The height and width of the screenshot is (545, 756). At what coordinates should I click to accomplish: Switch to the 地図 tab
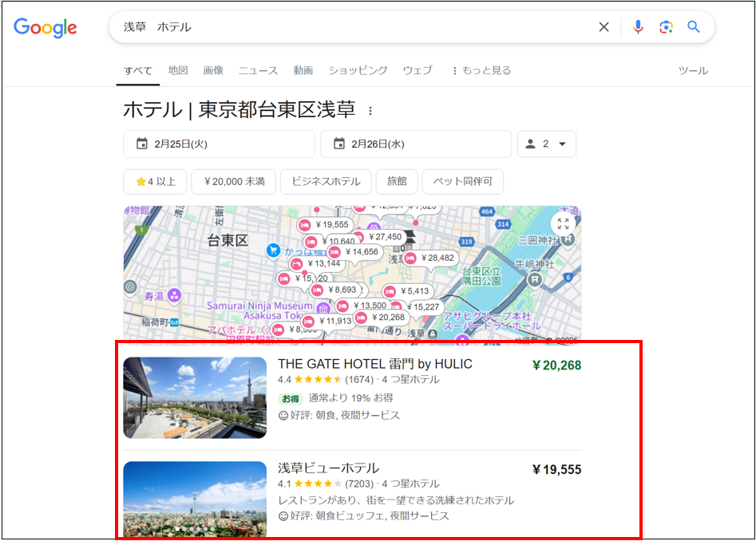click(x=178, y=70)
